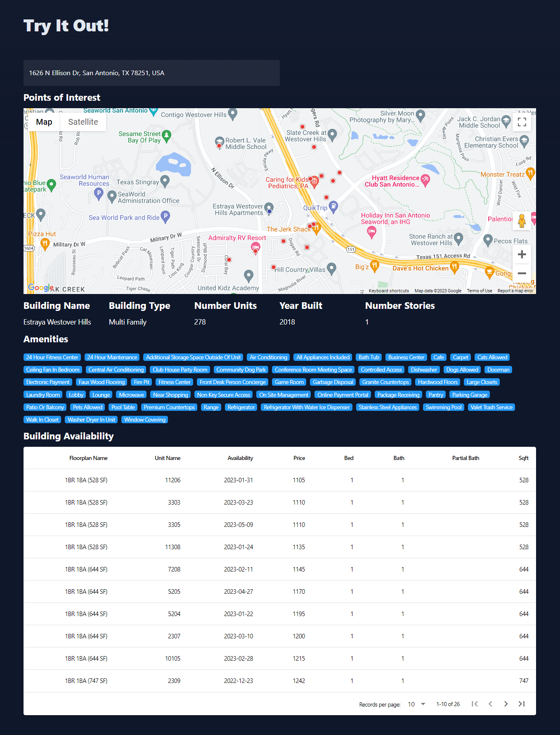Click the Business Center amenity tag

tap(406, 357)
